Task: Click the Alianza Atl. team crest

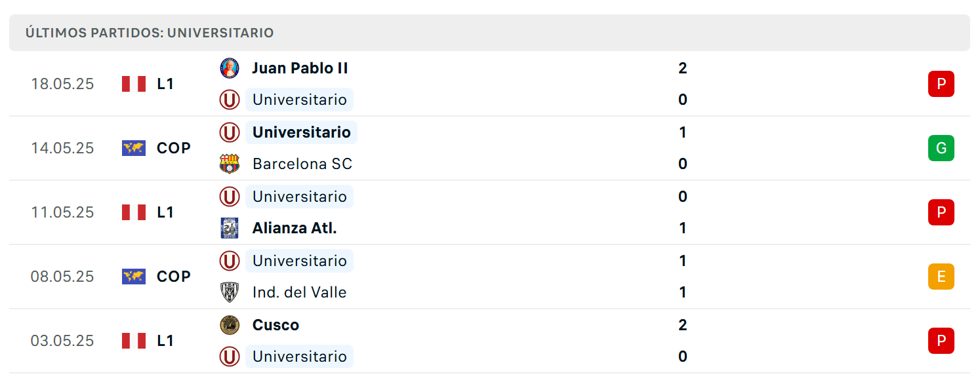Action: (x=230, y=228)
